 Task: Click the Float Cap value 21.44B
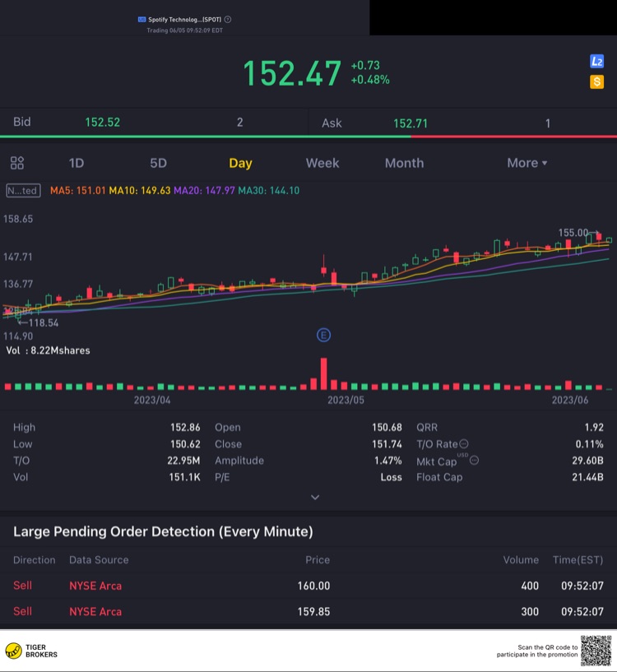587,477
